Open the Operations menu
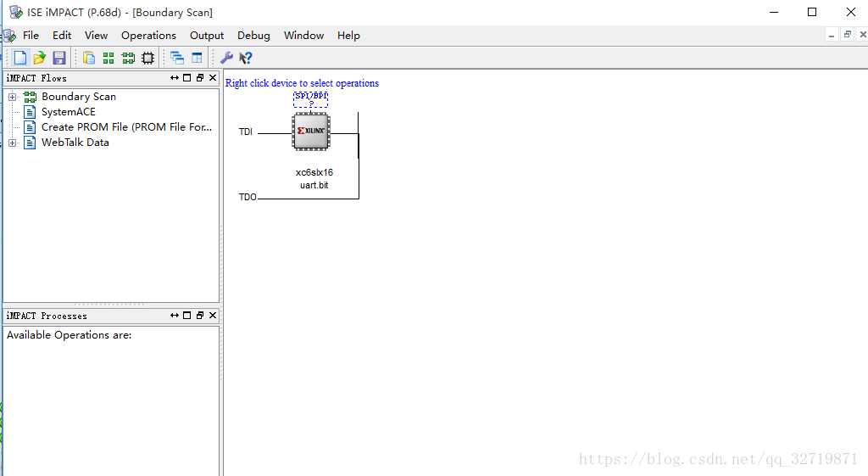868x476 pixels. tap(148, 36)
